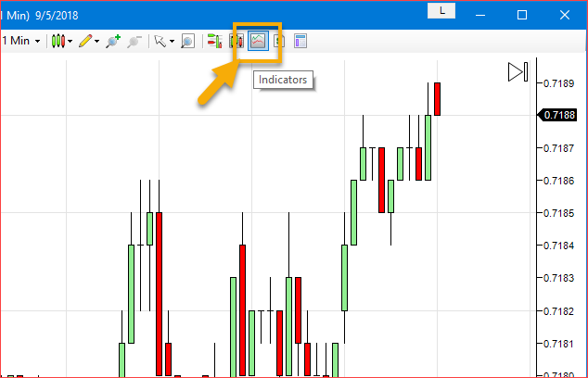Close the chart window

tap(565, 15)
